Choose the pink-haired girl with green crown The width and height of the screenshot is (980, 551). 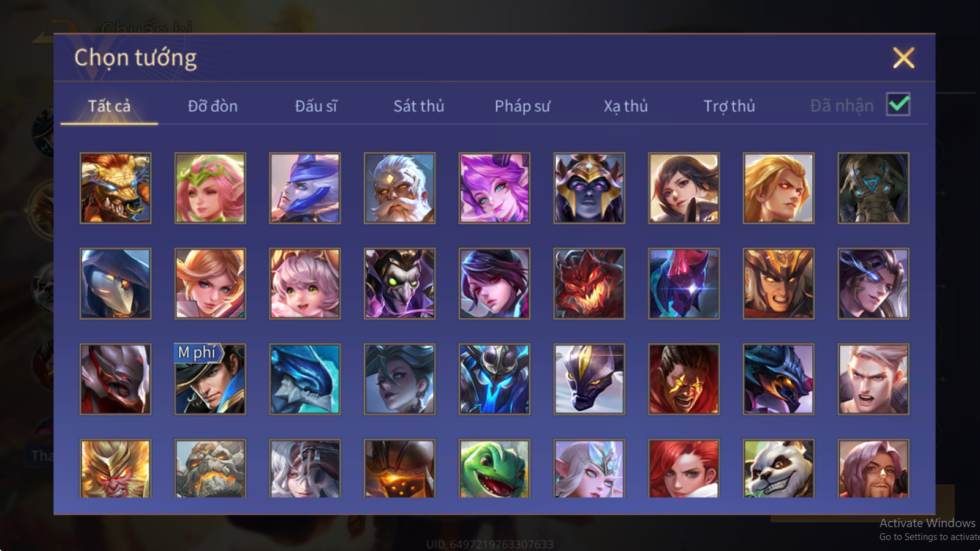[x=210, y=188]
